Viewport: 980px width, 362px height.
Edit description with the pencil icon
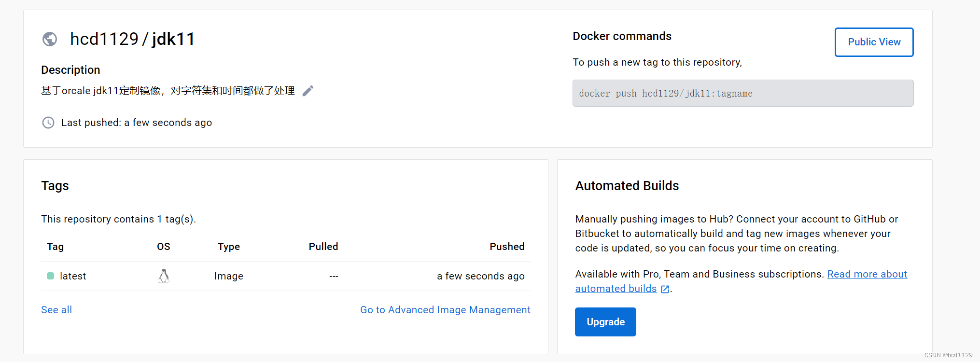tap(308, 91)
